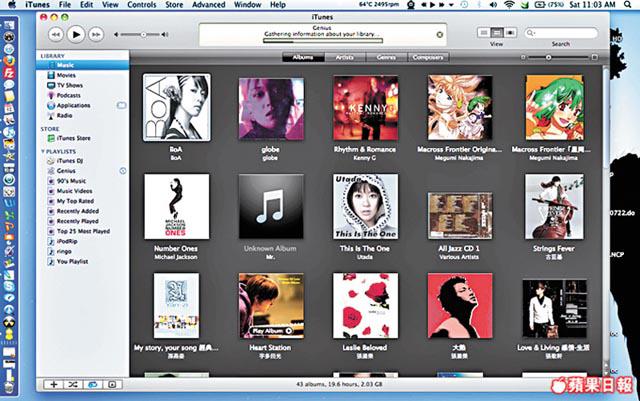640x401 pixels.
Task: Switch to list view mode
Action: tap(484, 32)
